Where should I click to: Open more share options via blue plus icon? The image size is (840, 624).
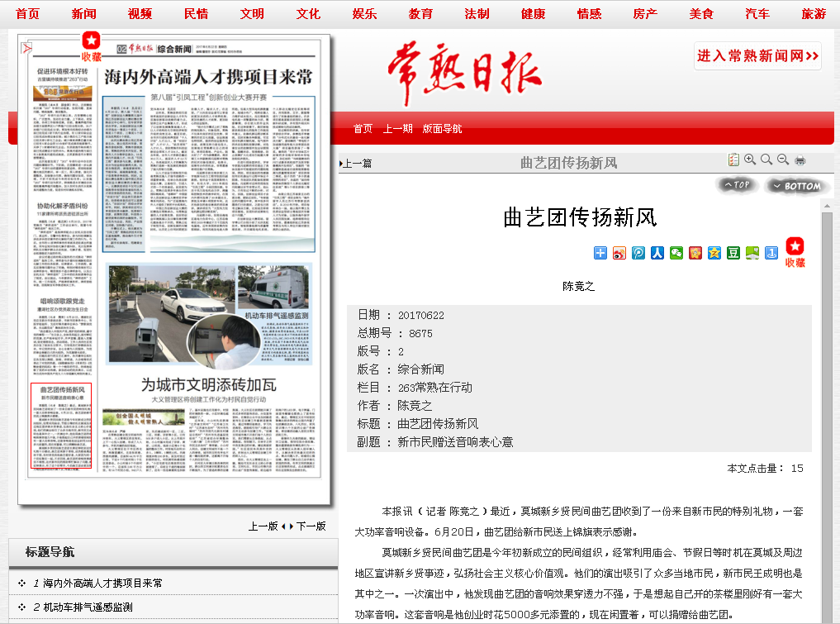click(x=600, y=253)
